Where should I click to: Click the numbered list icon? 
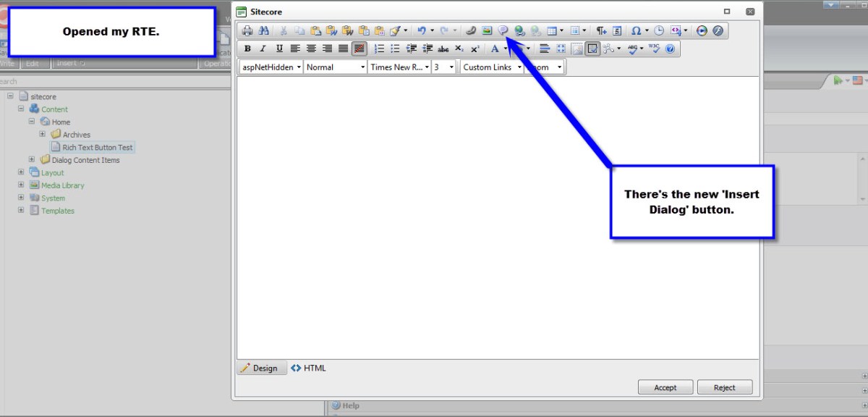point(379,49)
